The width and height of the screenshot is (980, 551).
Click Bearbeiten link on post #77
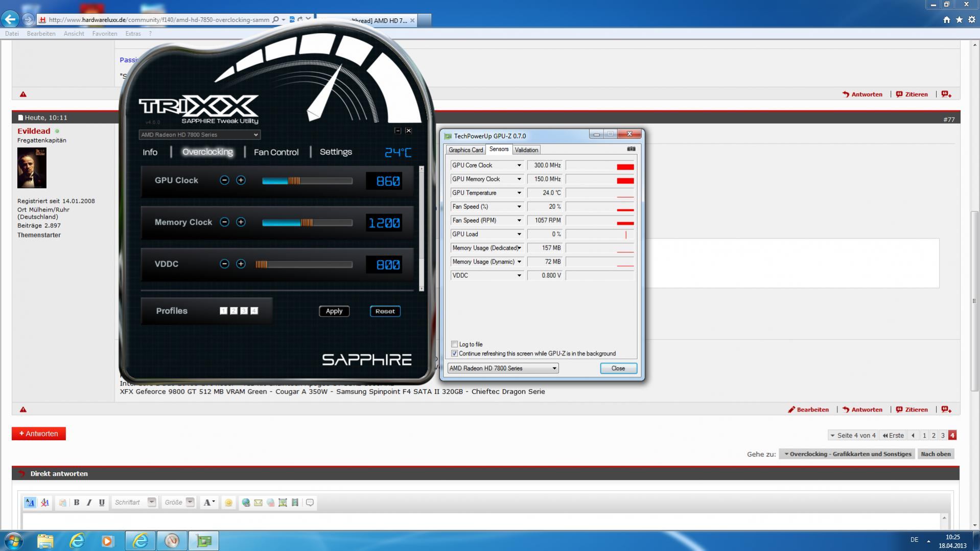click(x=809, y=410)
